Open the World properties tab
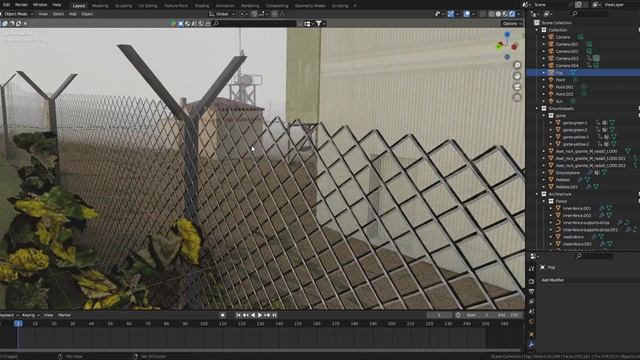The height and width of the screenshot is (360, 640). coord(531,322)
